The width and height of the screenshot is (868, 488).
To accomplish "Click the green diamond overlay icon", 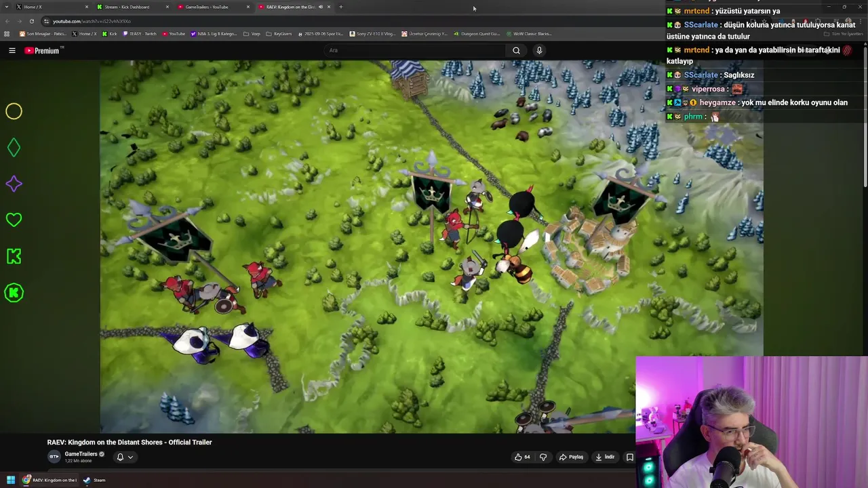I will tap(14, 148).
